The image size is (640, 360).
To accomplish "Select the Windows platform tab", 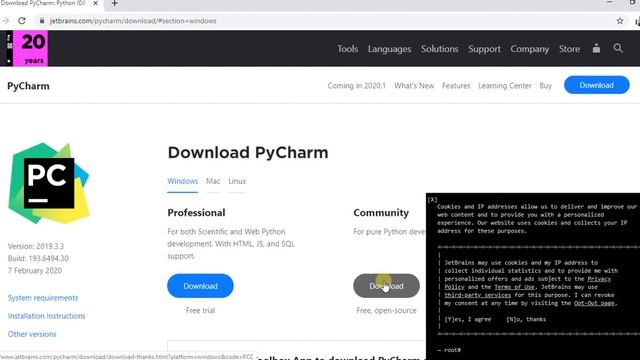I will coord(182,181).
